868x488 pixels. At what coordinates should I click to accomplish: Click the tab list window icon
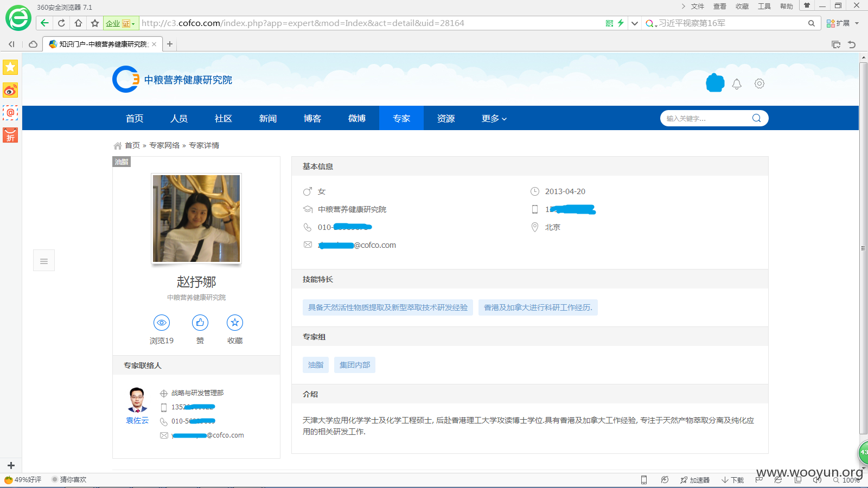pos(836,44)
